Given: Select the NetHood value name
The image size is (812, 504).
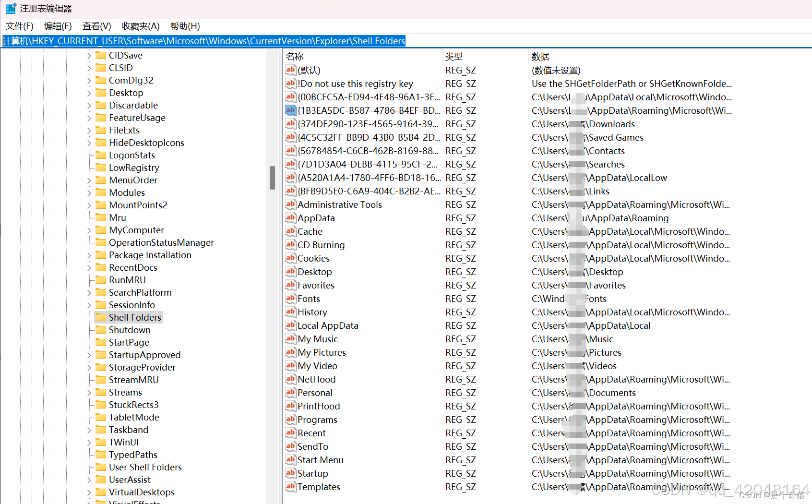Looking at the screenshot, I should [x=317, y=379].
